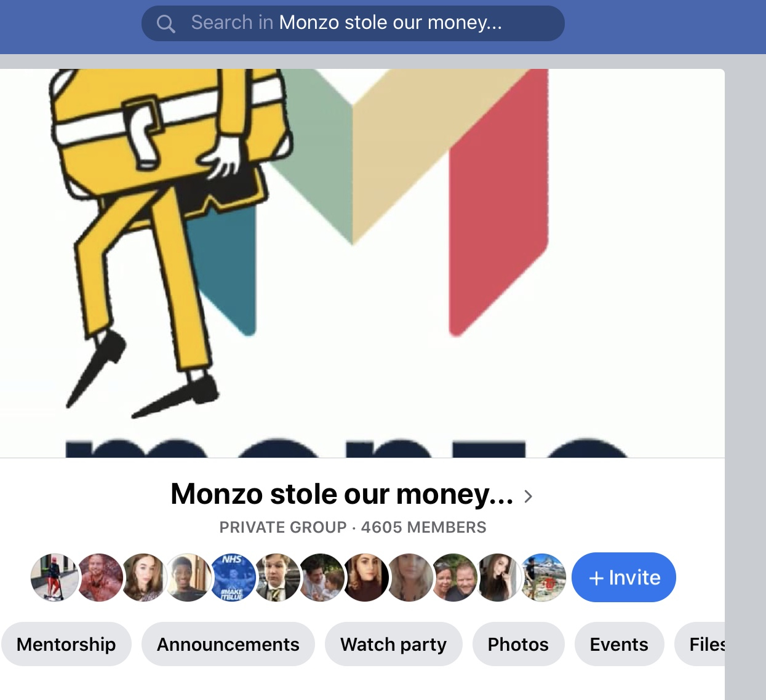Open the Files tab

pyautogui.click(x=701, y=644)
